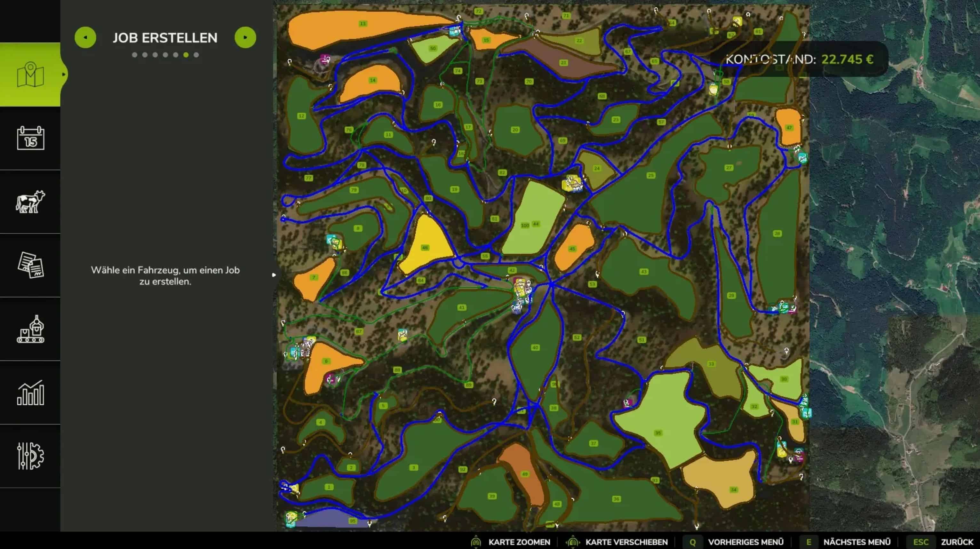The image size is (980, 549).
Task: Select the active sixth page indicator dot
Action: click(186, 55)
